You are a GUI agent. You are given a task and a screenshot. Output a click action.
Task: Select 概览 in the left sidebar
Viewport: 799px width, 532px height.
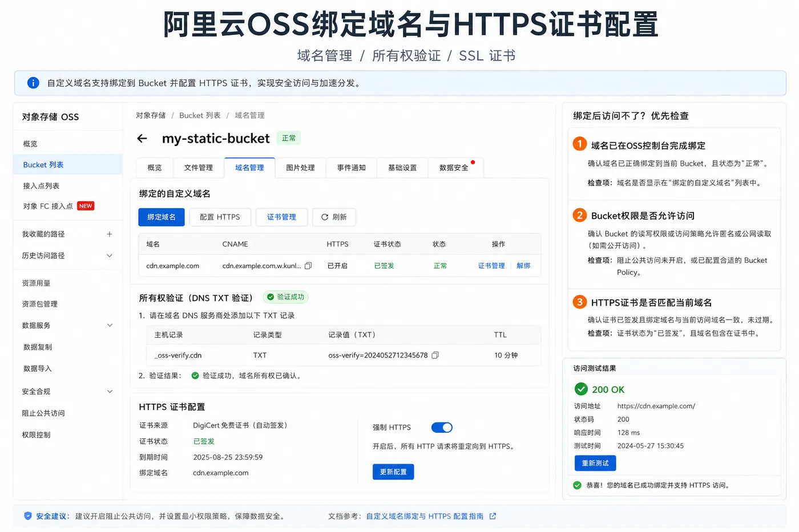click(x=30, y=144)
